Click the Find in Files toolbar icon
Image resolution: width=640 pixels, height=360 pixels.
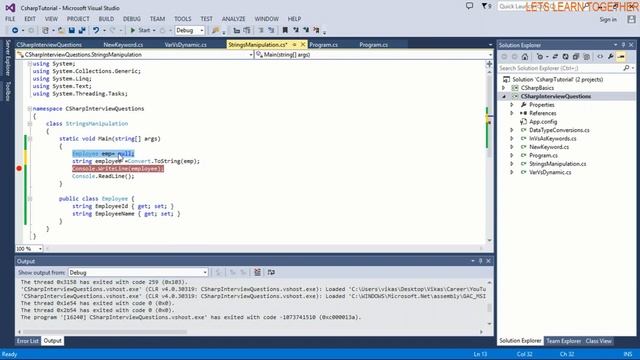coord(216,30)
